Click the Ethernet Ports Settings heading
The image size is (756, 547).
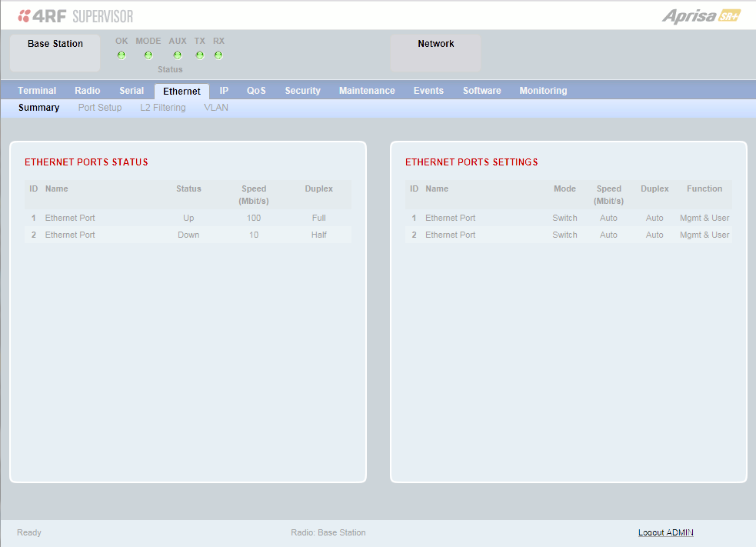point(471,162)
